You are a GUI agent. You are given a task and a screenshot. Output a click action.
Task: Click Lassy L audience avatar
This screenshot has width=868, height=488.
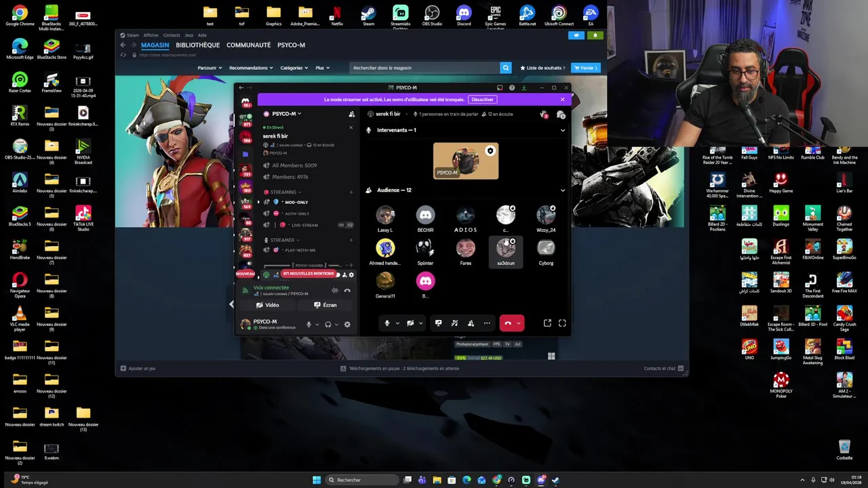[x=385, y=216]
